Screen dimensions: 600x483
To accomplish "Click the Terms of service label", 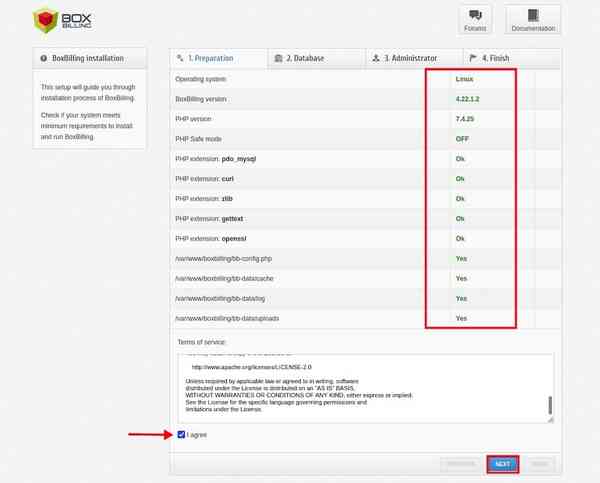I will pos(201,342).
